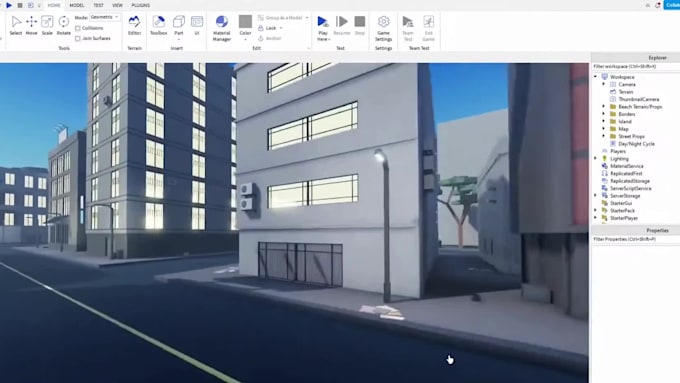Viewport: 680px width, 383px height.
Task: Click the quick-access play arrow in title bar
Action: tap(9, 5)
